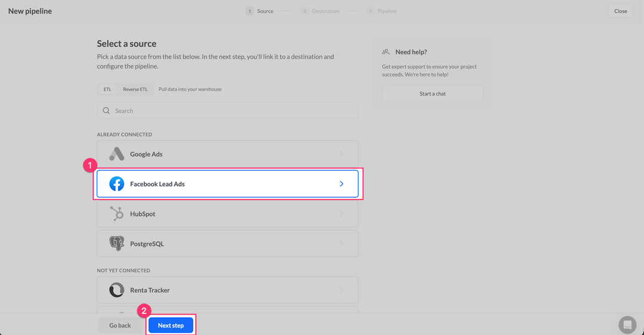
Task: Expand Facebook Lead Ads chevron
Action: click(341, 184)
